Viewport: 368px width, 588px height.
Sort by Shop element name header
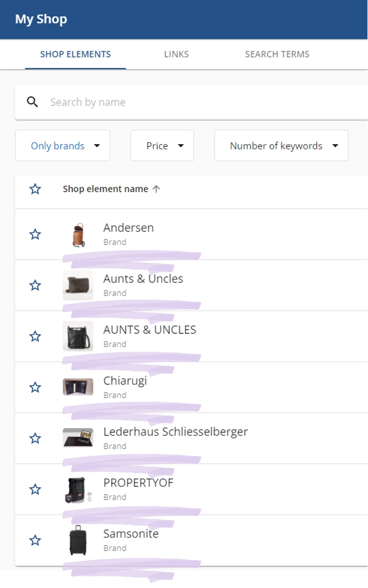click(105, 189)
